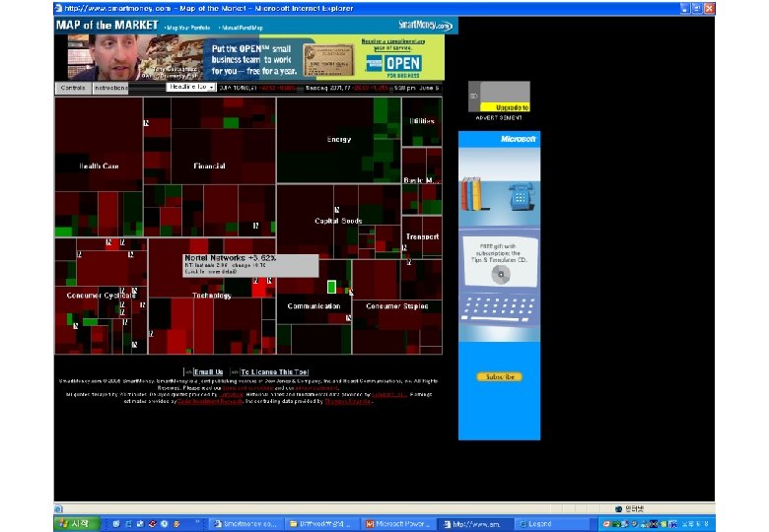
Task: Click the Utilities sector label
Action: (x=422, y=121)
